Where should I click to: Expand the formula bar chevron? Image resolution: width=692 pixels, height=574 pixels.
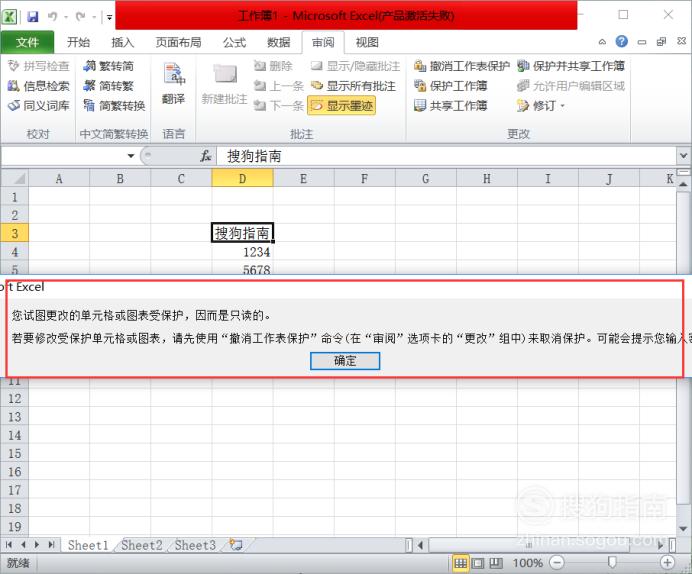[x=683, y=156]
